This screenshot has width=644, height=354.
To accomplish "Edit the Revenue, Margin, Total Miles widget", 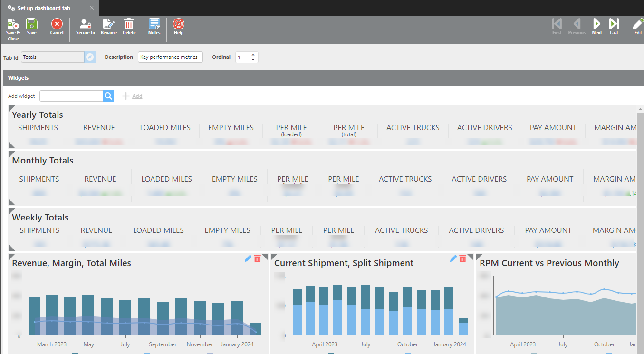I will pyautogui.click(x=248, y=258).
